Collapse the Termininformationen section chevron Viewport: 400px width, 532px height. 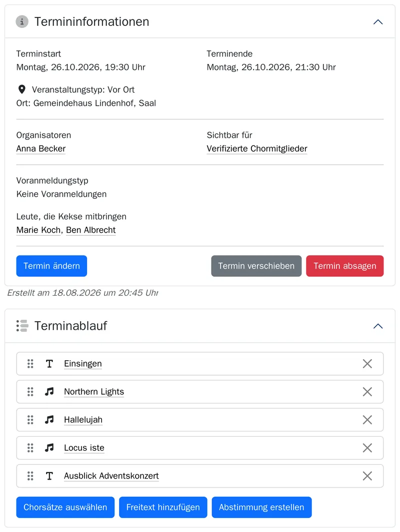378,22
